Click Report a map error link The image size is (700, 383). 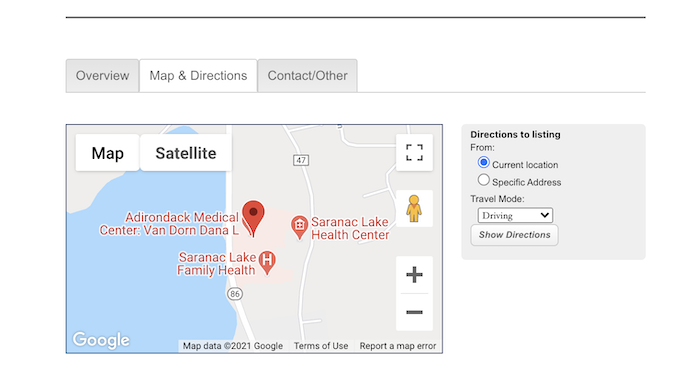click(398, 346)
